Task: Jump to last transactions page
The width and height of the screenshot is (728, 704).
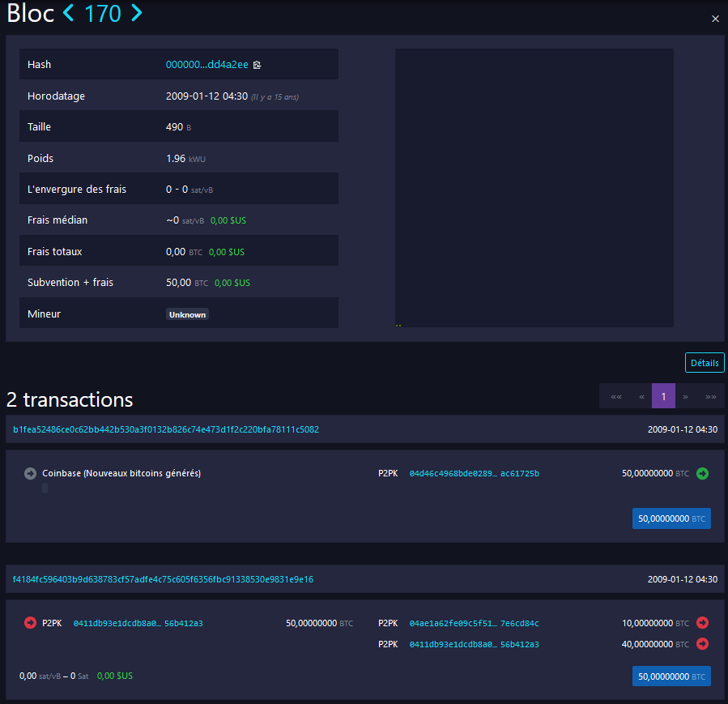Action: [710, 396]
